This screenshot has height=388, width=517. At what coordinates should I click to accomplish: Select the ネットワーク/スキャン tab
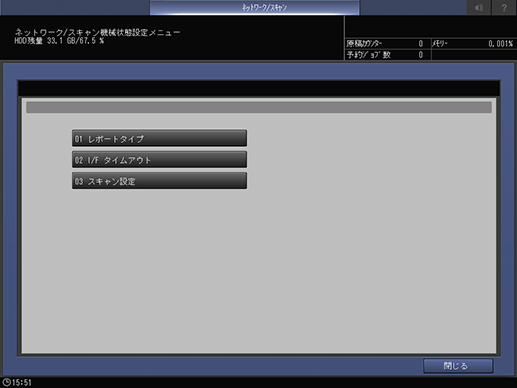(x=255, y=7)
